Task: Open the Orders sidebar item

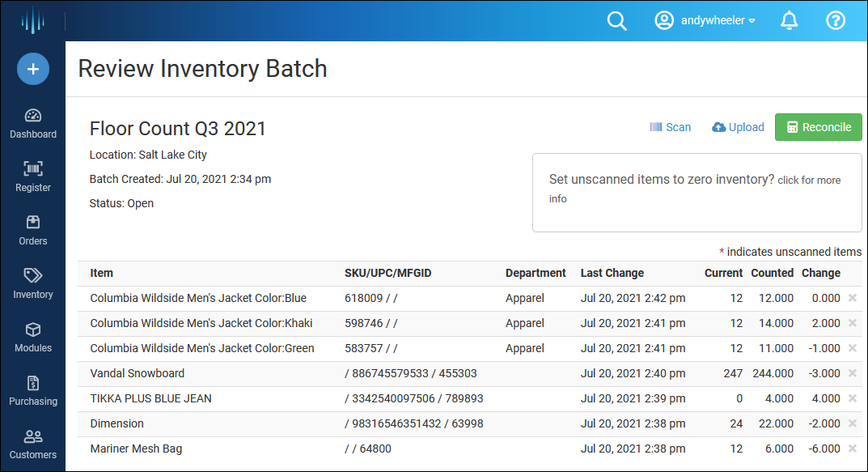Action: tap(33, 231)
